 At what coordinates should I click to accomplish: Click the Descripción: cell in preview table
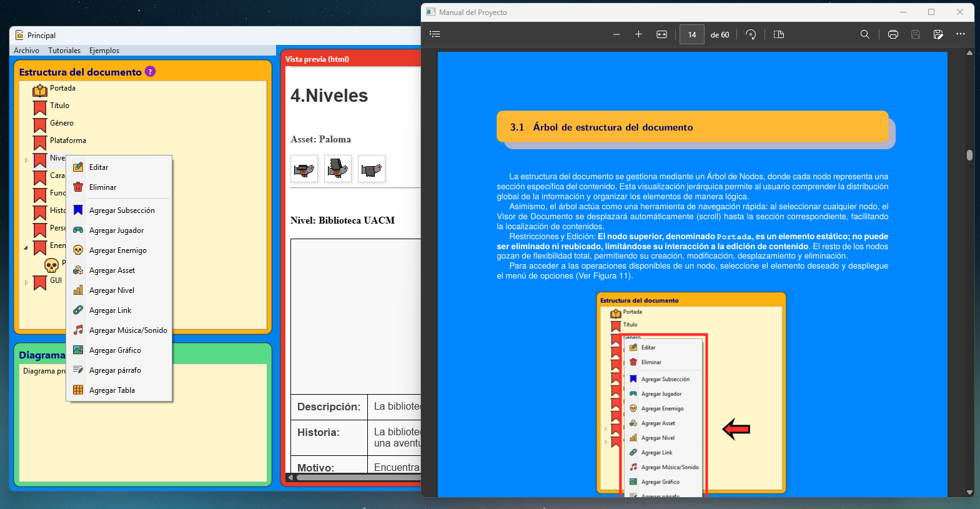click(329, 407)
